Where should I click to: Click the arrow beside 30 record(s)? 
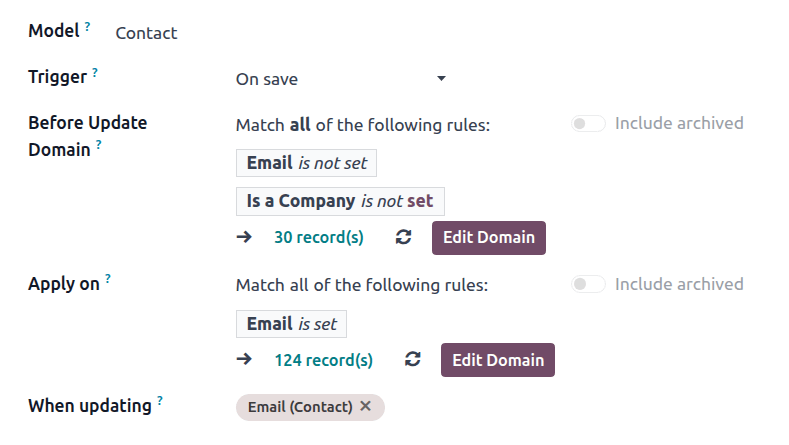244,238
